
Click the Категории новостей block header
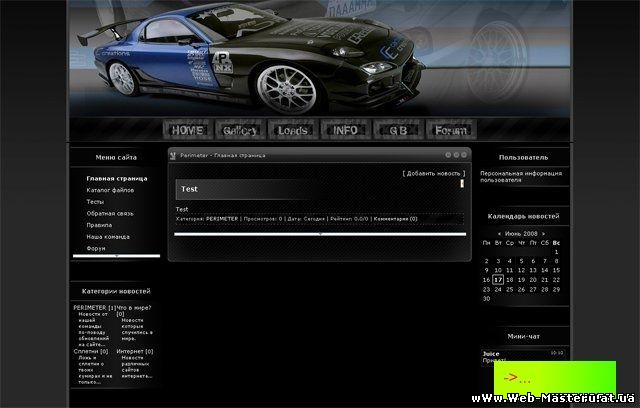click(x=116, y=291)
